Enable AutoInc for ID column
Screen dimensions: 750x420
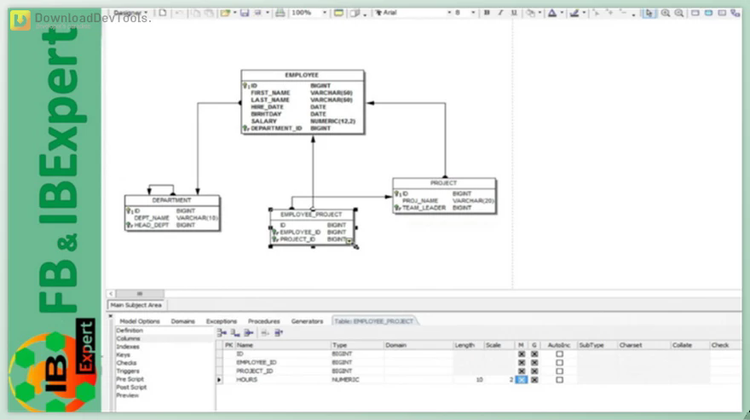559,354
